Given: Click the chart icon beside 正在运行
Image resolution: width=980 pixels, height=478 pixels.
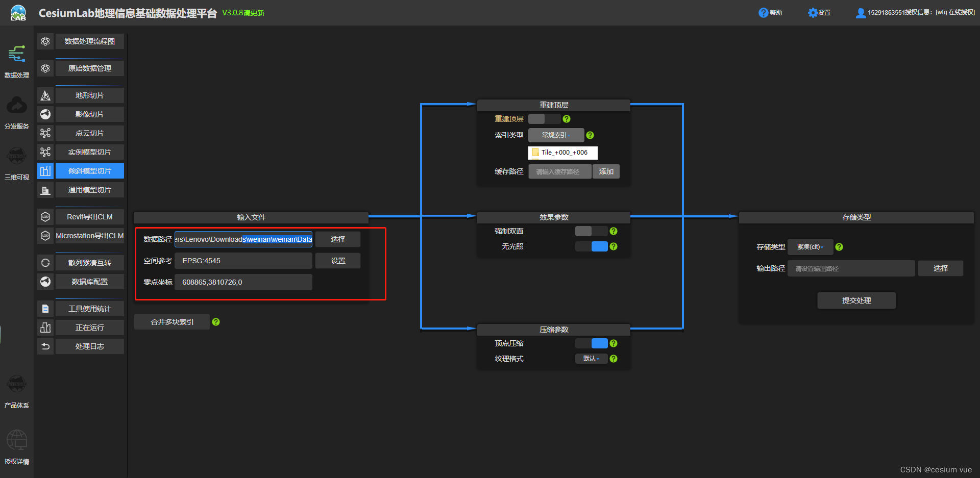Looking at the screenshot, I should 45,328.
